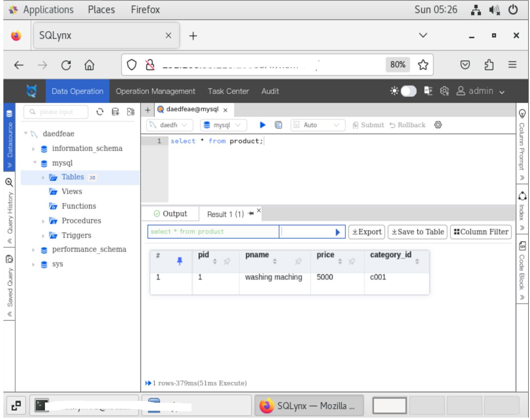The height and width of the screenshot is (420, 530).
Task: Open a new query tab with plus icon
Action: 148,110
